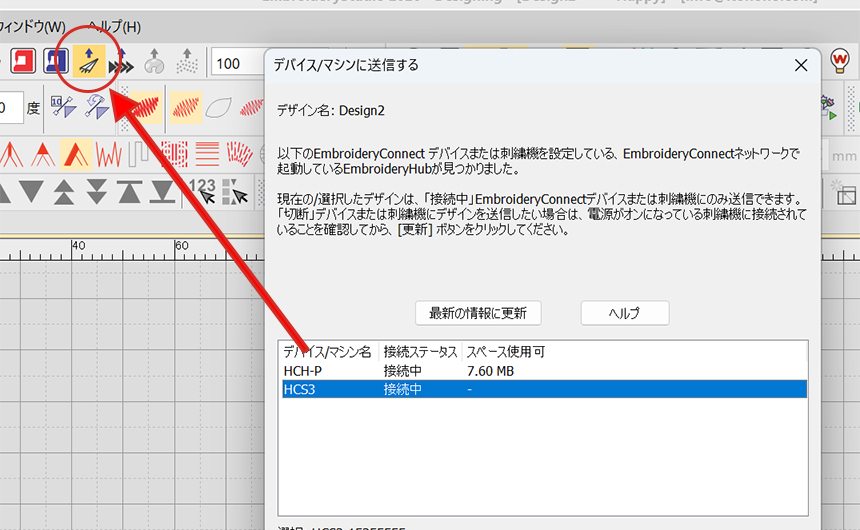Open the ウィンドウ(W) menu

point(32,26)
